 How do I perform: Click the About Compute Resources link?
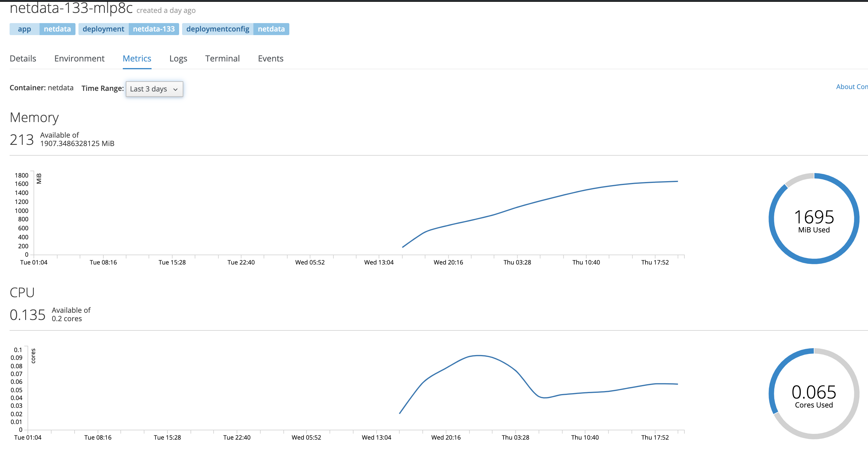(851, 87)
